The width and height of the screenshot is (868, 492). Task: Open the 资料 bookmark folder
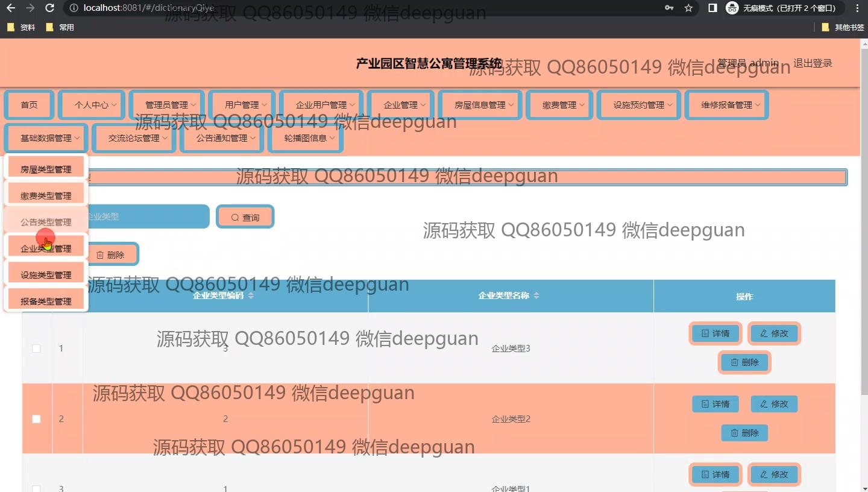point(21,27)
